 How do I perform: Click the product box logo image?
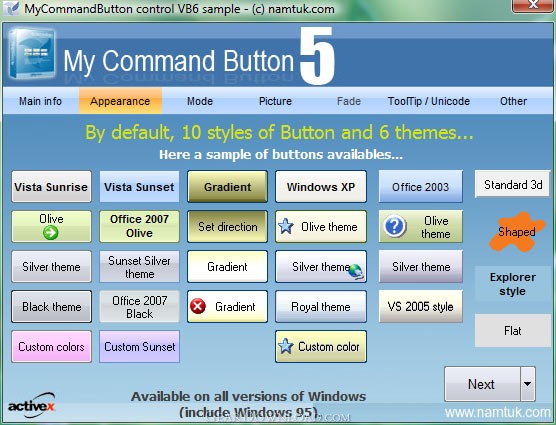(32, 53)
